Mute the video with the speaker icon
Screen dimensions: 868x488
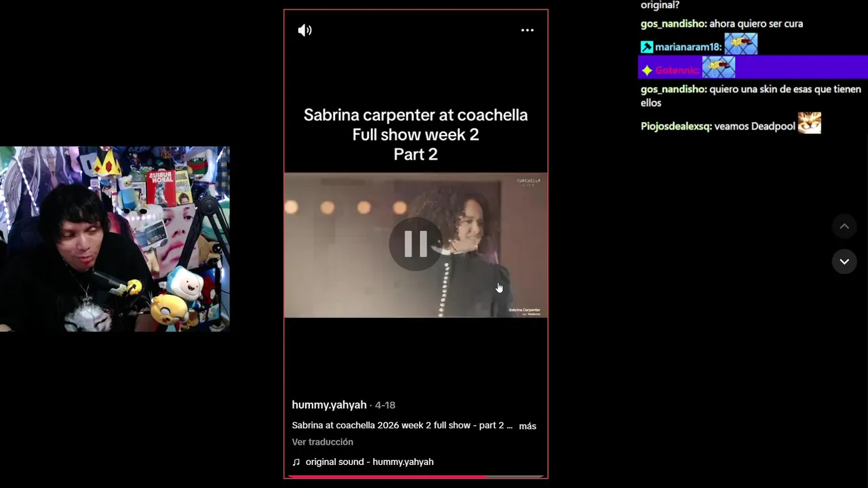tap(304, 30)
